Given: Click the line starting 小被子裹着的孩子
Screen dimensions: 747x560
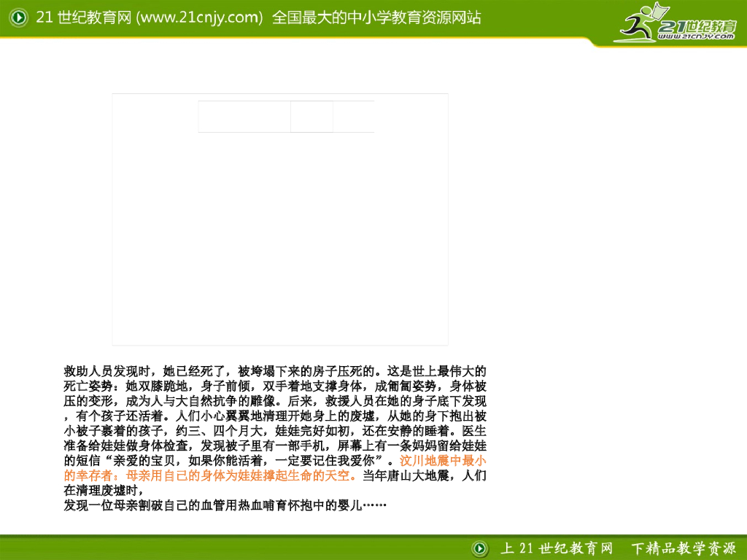Looking at the screenshot, I should point(275,430).
